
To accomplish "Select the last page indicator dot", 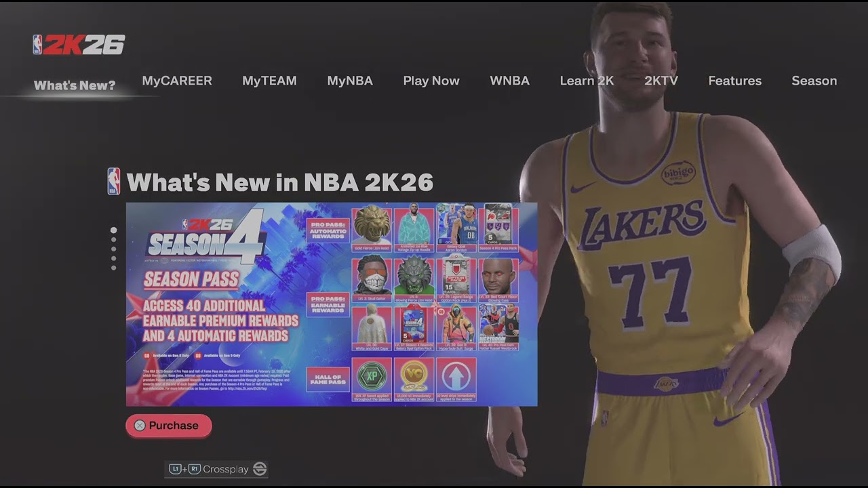I will click(113, 268).
